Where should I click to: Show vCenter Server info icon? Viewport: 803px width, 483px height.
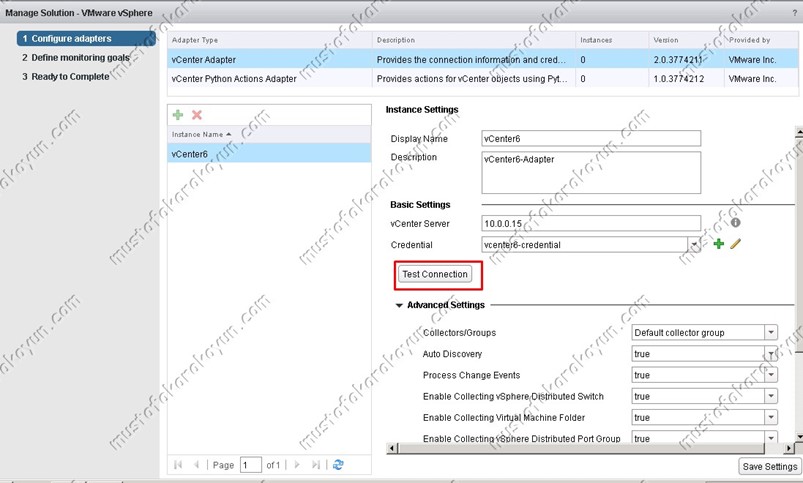point(736,222)
